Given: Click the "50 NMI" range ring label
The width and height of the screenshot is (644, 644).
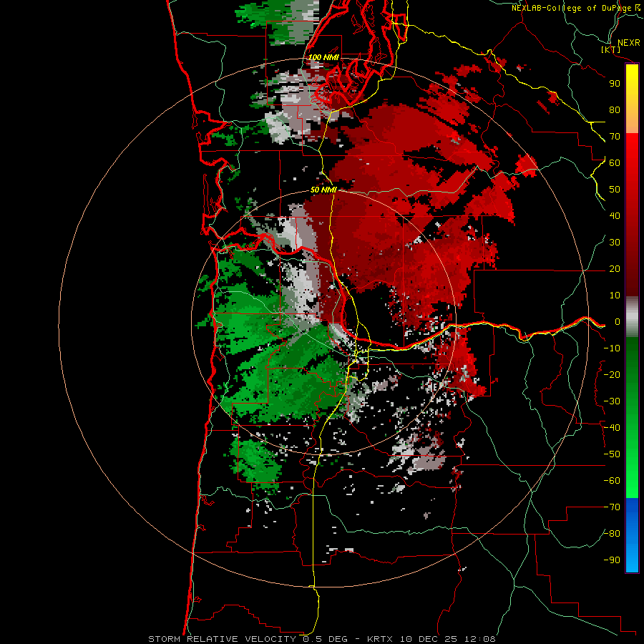Looking at the screenshot, I should point(323,190).
